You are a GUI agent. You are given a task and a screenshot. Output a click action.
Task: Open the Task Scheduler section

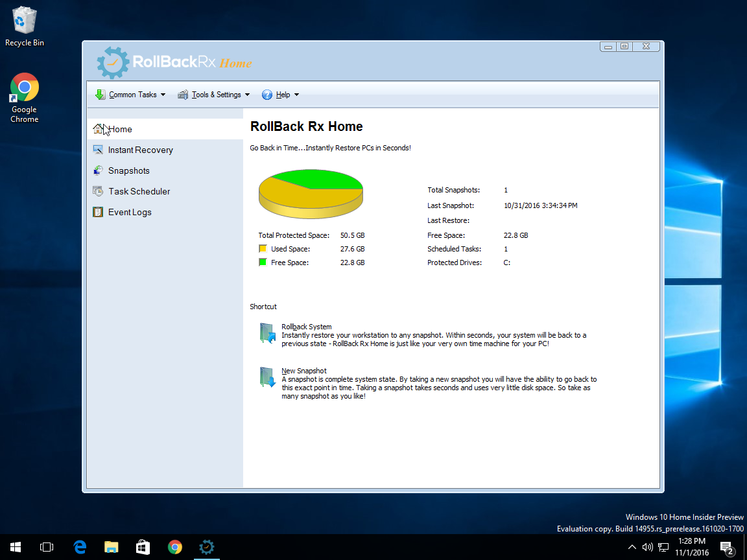tap(165, 191)
